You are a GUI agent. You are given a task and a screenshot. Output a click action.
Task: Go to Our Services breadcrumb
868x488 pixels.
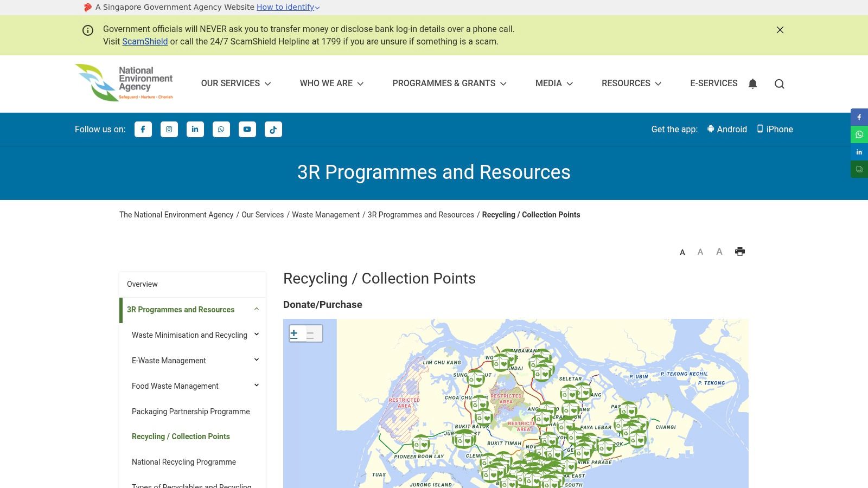[x=263, y=215]
